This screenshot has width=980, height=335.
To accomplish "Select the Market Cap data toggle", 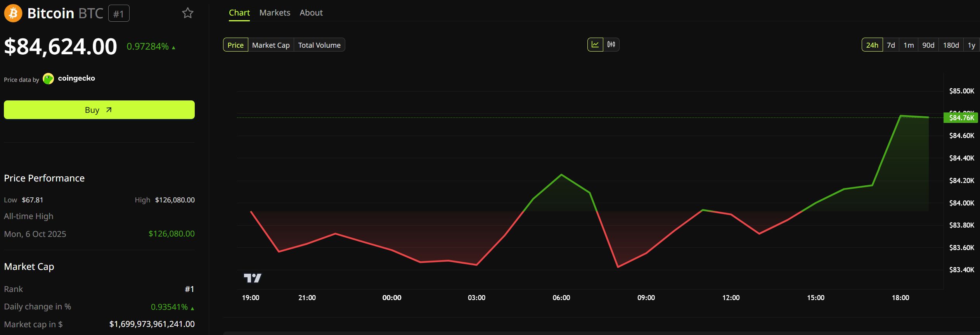I will 271,45.
